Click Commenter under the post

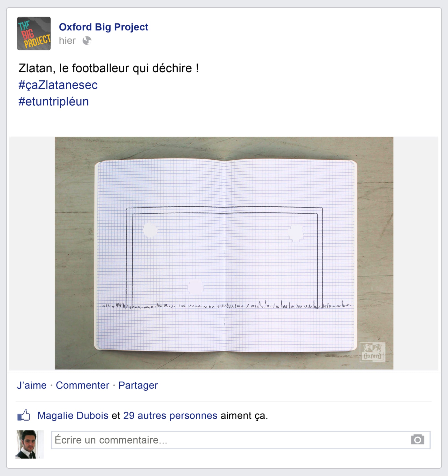tap(82, 386)
